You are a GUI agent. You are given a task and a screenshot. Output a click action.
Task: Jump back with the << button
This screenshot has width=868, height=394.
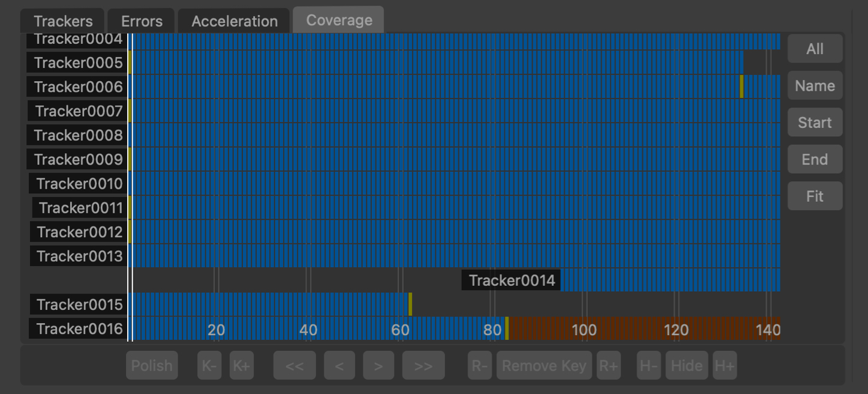[x=294, y=365]
